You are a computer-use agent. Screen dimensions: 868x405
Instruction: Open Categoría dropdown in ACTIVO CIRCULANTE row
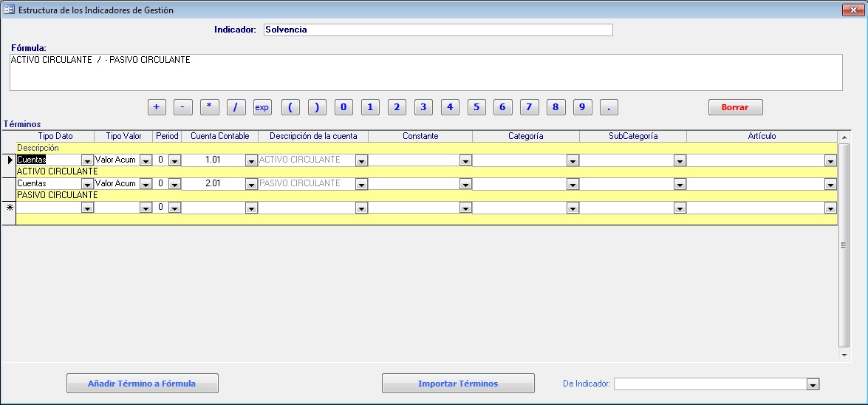573,160
